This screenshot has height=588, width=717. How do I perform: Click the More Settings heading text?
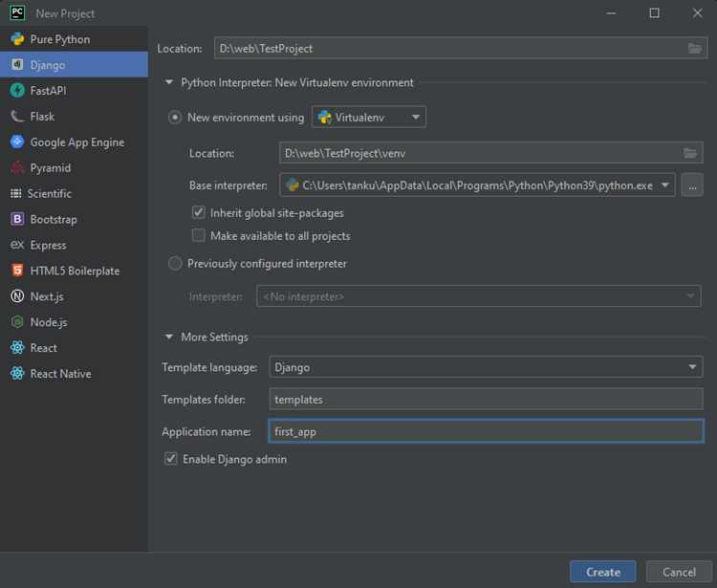pyautogui.click(x=214, y=337)
